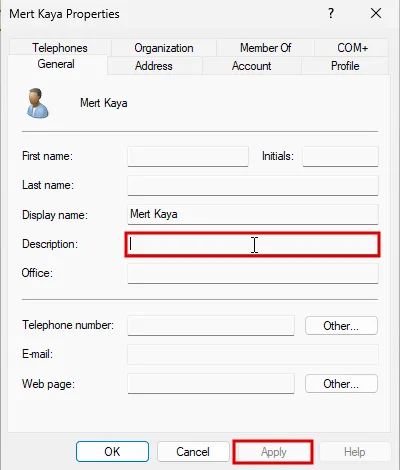The height and width of the screenshot is (470, 400).
Task: Open the COM+ tab
Action: coord(352,48)
